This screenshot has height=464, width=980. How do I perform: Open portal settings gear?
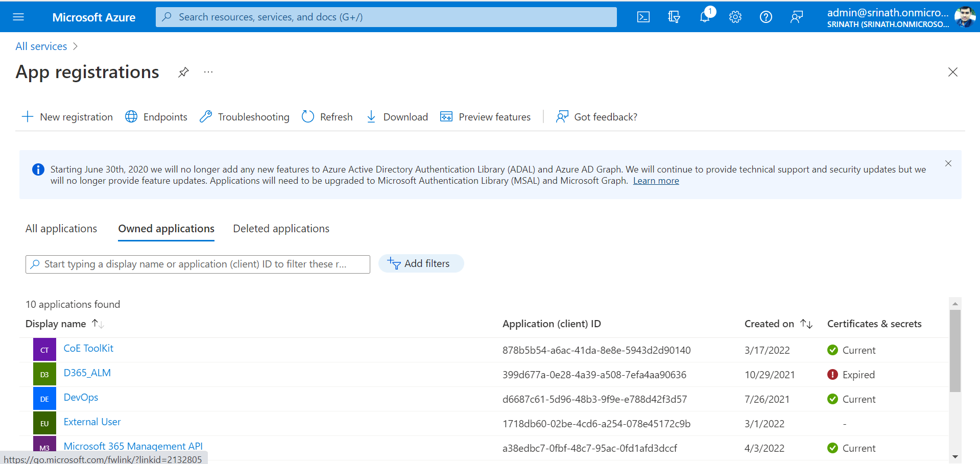click(x=735, y=17)
